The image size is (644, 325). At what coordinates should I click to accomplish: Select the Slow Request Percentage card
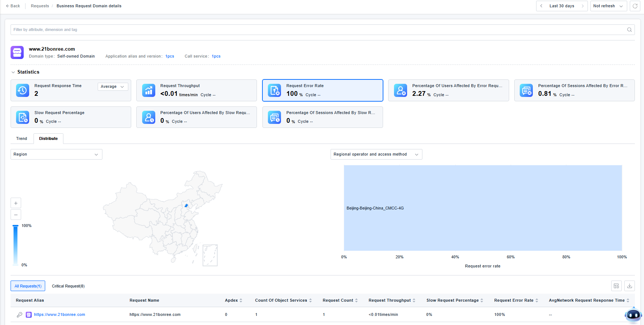click(x=71, y=117)
